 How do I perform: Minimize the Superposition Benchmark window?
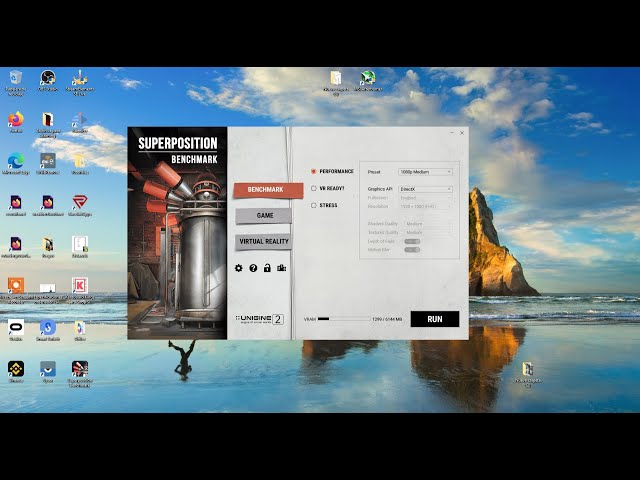(452, 133)
